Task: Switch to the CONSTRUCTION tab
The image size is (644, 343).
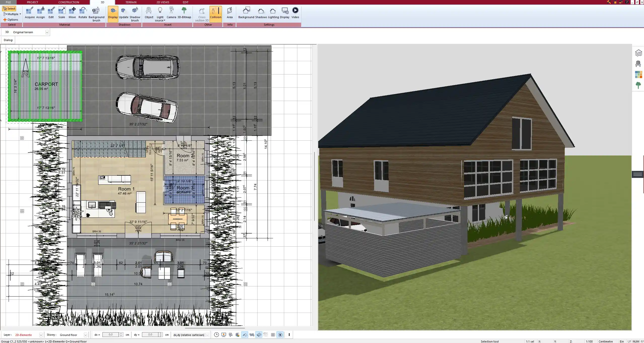Action: tap(69, 2)
